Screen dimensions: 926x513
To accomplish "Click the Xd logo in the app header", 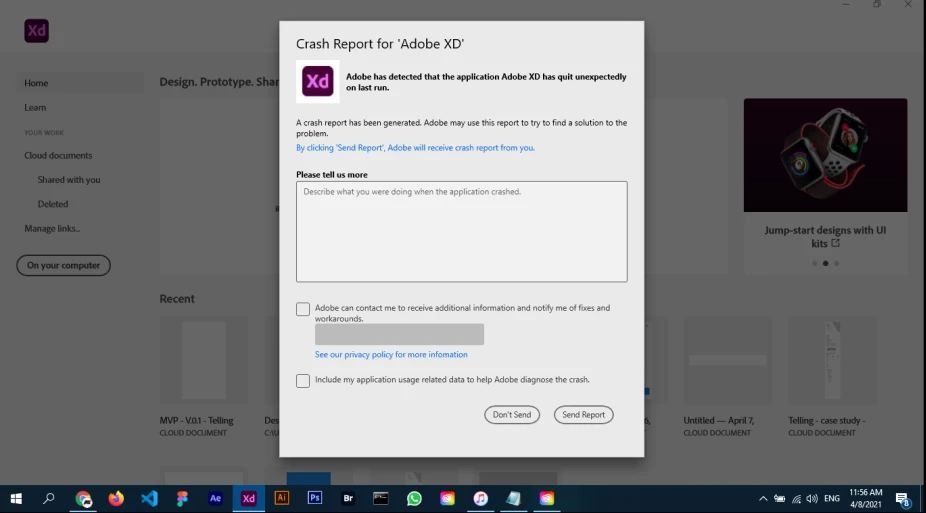I will [x=37, y=31].
